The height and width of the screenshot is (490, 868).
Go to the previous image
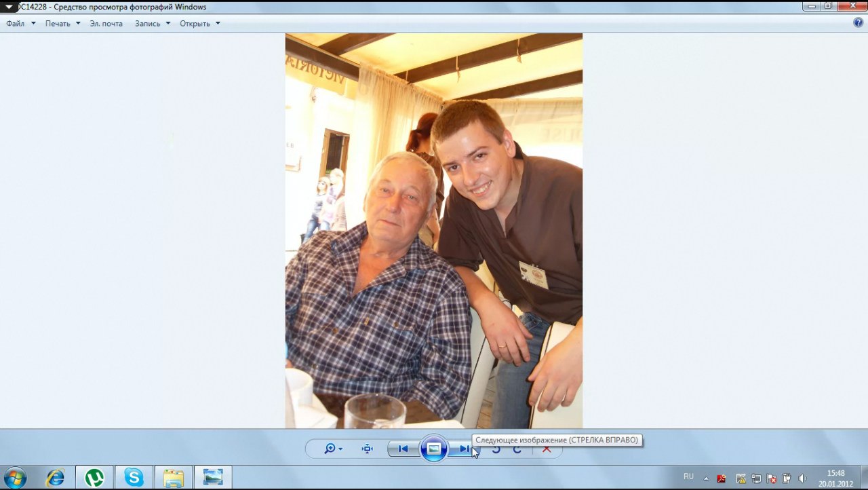(x=403, y=449)
